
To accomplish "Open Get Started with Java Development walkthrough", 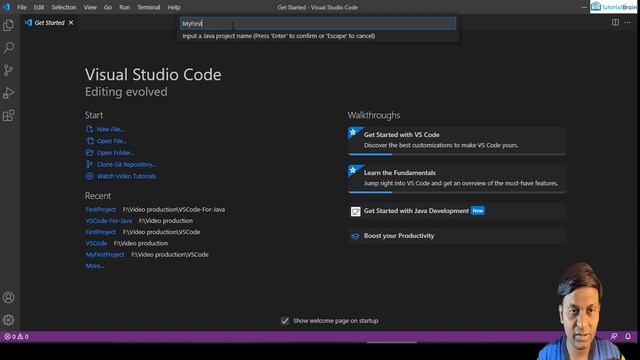I will 457,211.
